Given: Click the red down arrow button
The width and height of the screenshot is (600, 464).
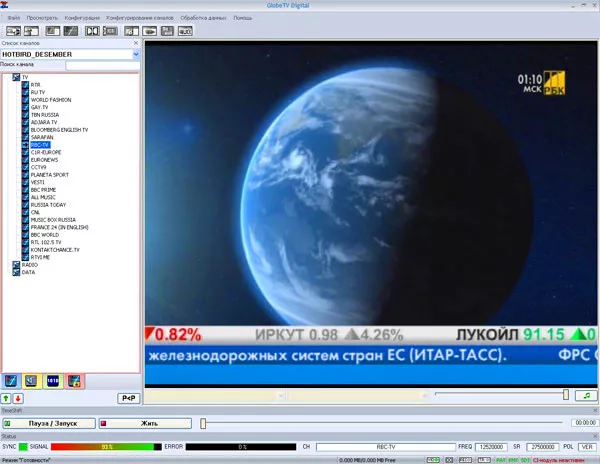Looking at the screenshot, I should click(x=18, y=398).
